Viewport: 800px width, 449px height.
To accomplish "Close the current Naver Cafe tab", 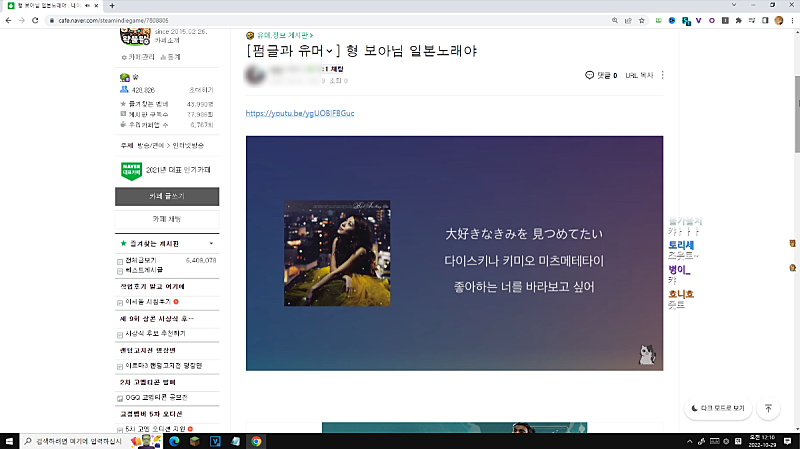I will pyautogui.click(x=96, y=6).
